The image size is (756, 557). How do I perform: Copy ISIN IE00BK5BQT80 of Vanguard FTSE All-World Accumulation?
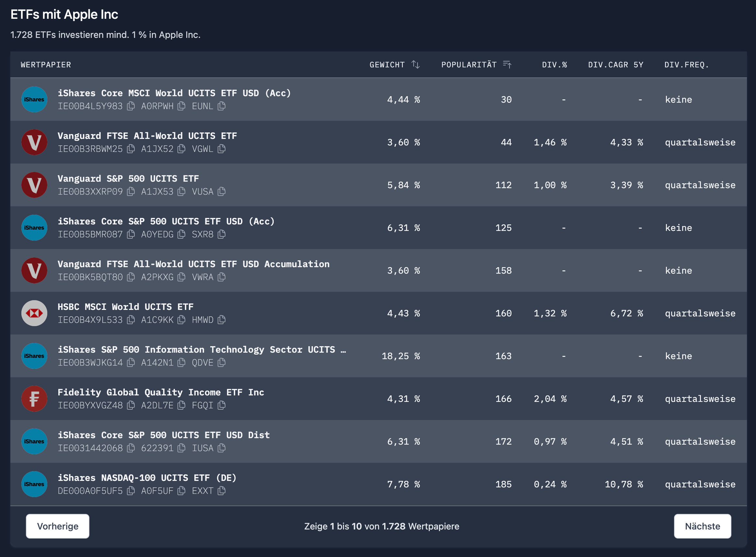(131, 277)
